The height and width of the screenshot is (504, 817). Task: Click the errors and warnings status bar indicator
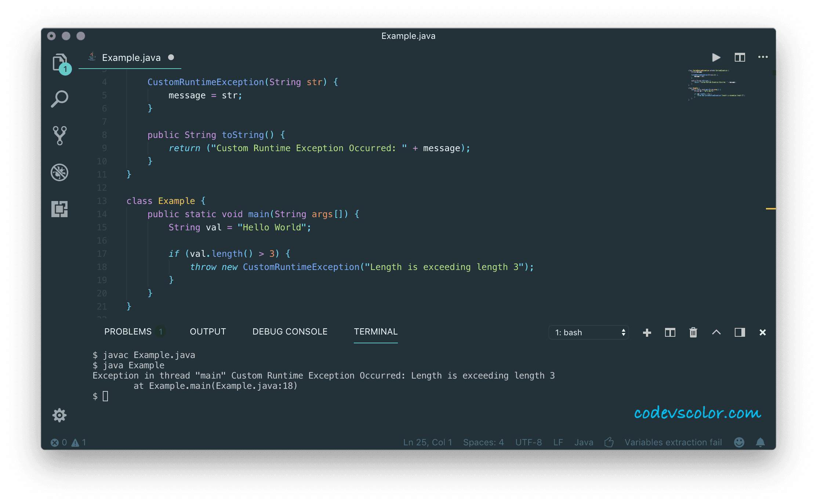(x=69, y=442)
